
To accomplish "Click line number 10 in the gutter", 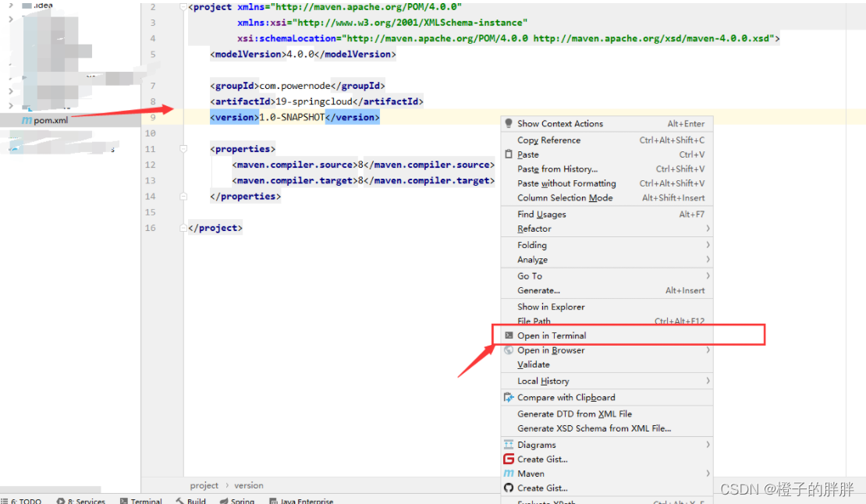I will tap(151, 133).
